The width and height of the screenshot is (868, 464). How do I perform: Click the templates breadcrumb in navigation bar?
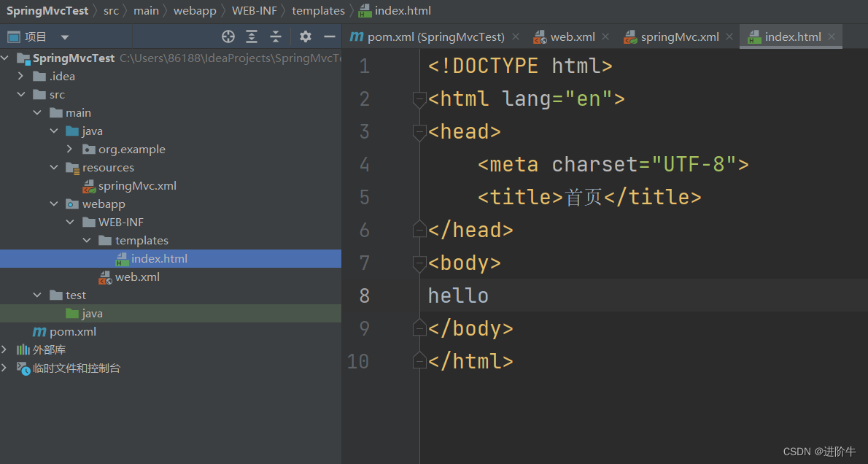318,11
